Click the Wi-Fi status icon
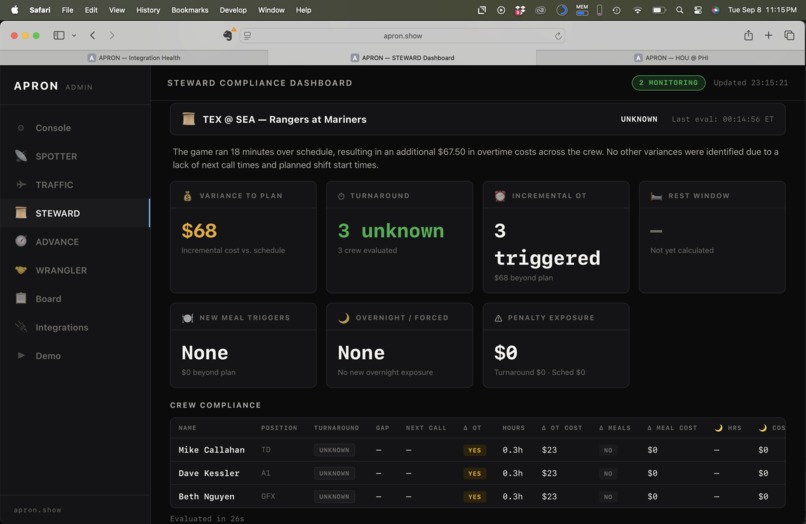 [x=637, y=10]
